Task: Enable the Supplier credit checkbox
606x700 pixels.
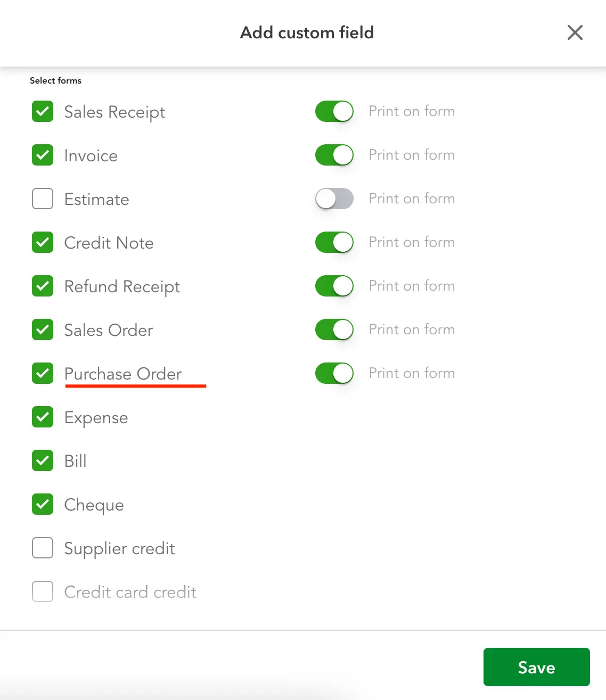Action: pyautogui.click(x=42, y=548)
